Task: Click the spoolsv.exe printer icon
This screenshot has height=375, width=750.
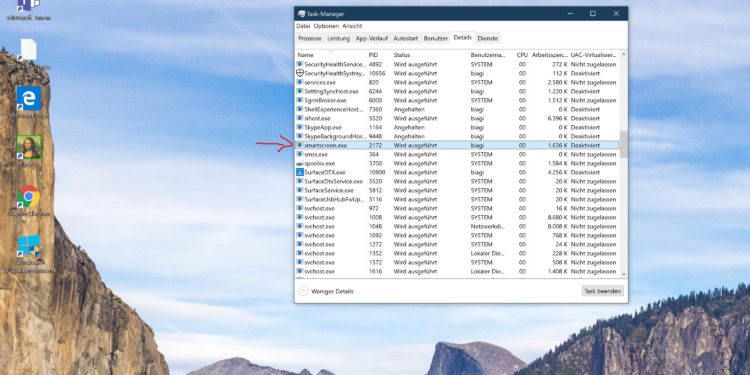Action: click(x=300, y=163)
